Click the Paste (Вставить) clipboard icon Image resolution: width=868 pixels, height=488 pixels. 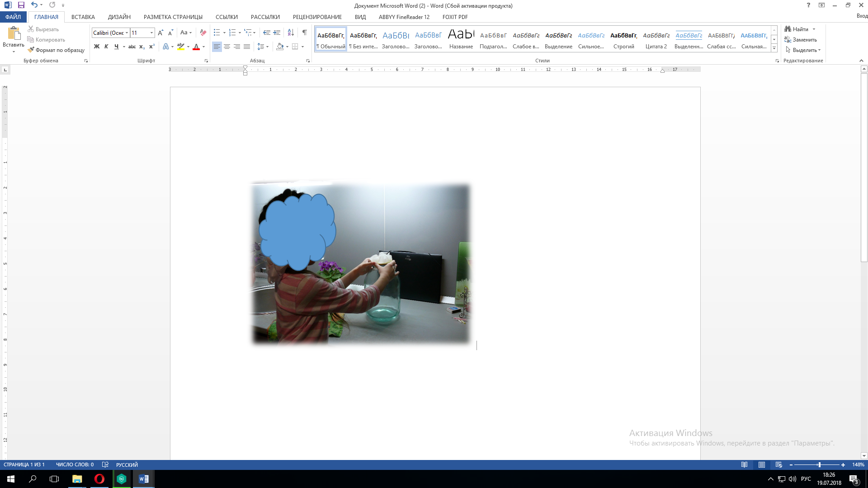(x=14, y=33)
